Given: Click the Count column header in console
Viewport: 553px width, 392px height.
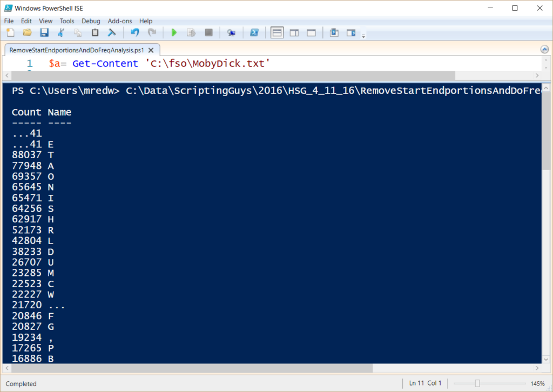Looking at the screenshot, I should 26,112.
